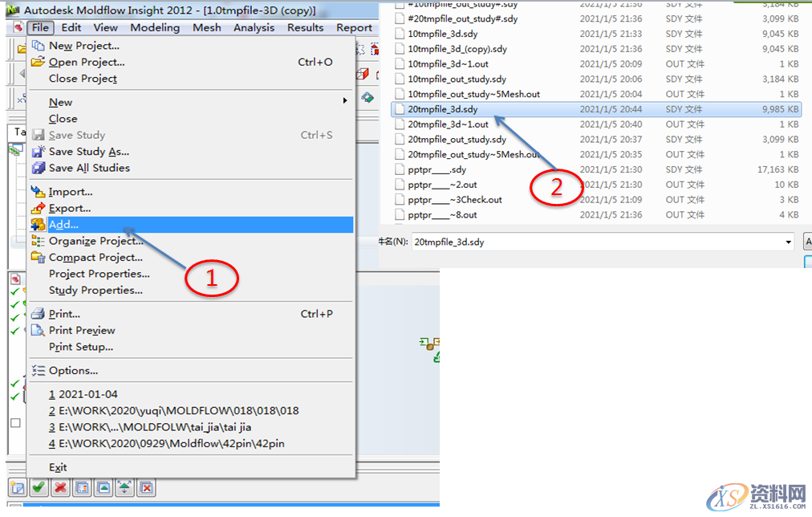Click the new layer icon in bottom toolbar

17,487
